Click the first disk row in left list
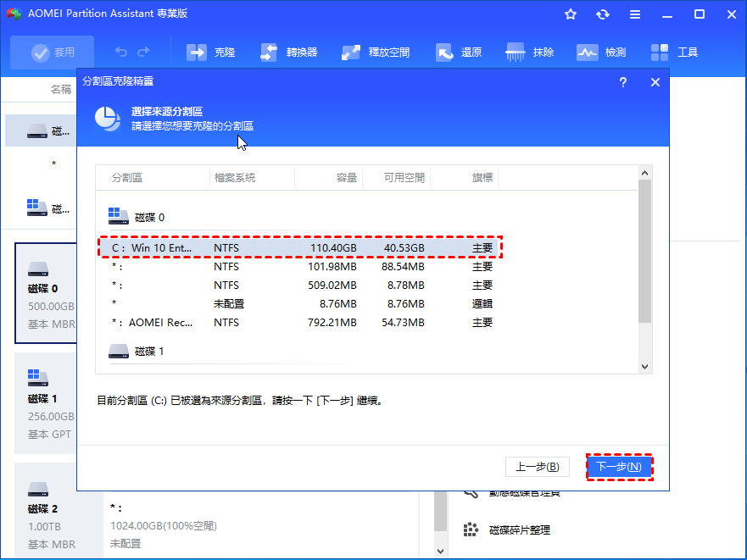Image resolution: width=747 pixels, height=560 pixels. coord(42,130)
